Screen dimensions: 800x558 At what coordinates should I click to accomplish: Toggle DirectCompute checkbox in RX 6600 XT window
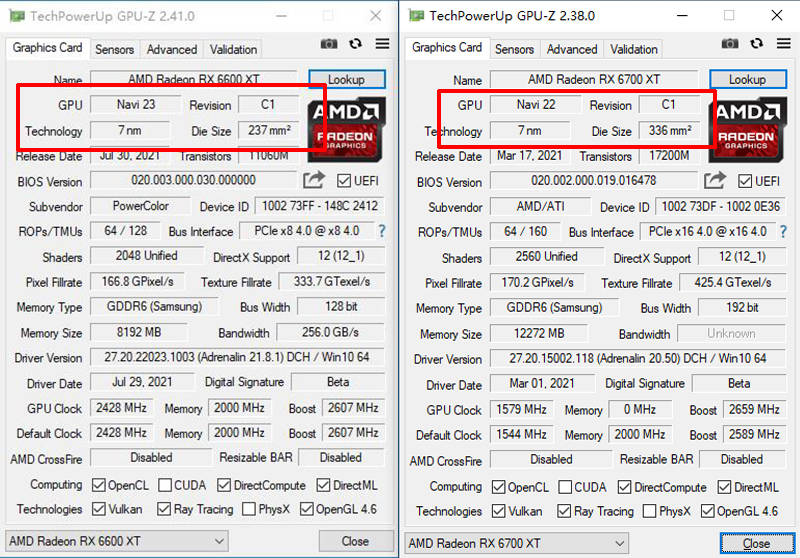224,485
